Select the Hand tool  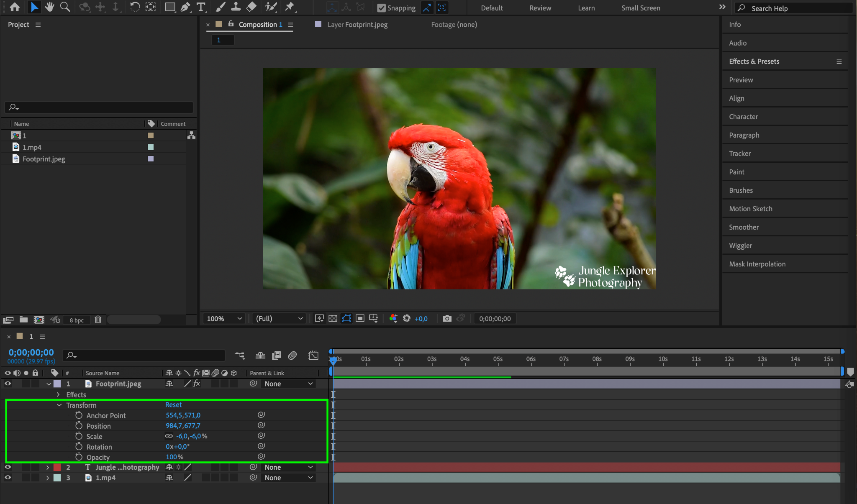[x=49, y=7]
